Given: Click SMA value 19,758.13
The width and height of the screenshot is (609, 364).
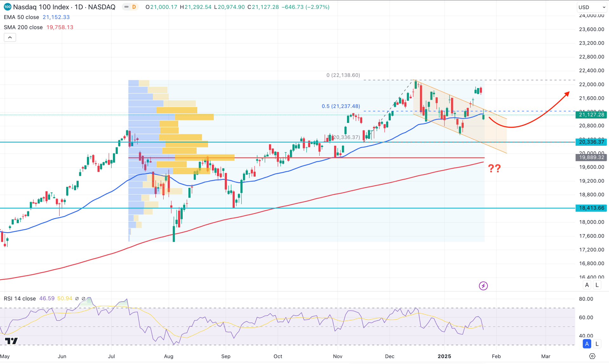Looking at the screenshot, I should 60,27.
